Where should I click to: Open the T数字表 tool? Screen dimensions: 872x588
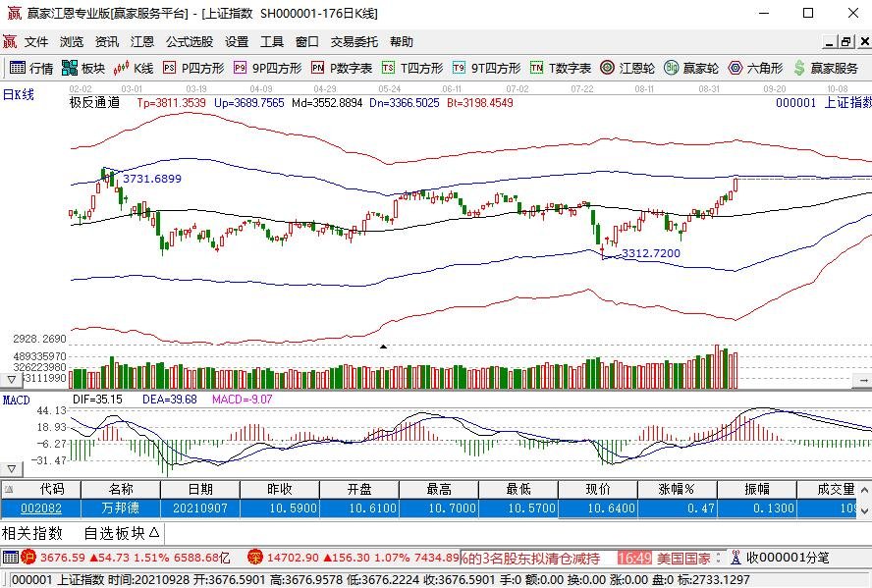pos(561,69)
